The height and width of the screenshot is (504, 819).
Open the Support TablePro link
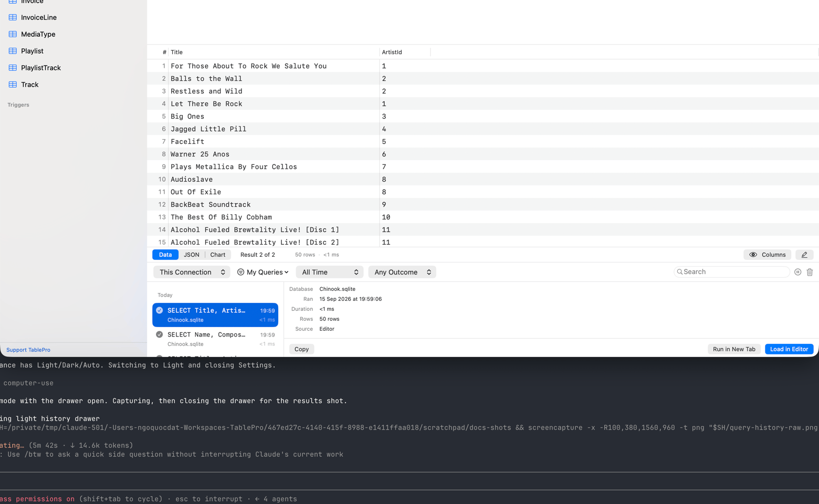point(28,350)
